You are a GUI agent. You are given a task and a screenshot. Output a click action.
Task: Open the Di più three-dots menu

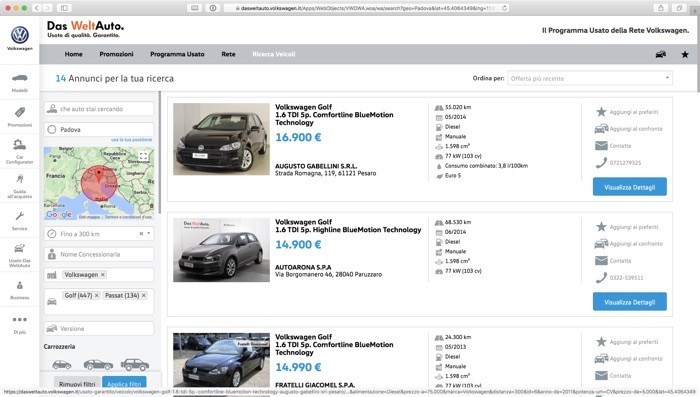pyautogui.click(x=20, y=325)
